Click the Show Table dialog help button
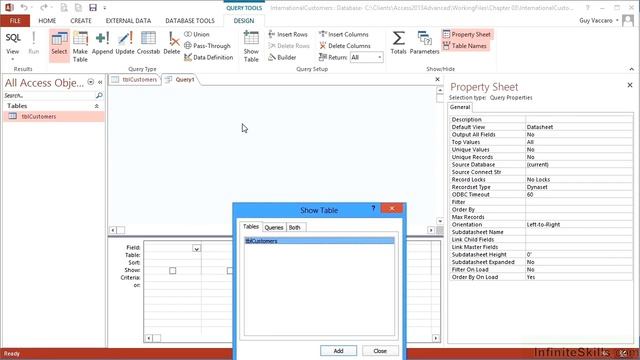Image resolution: width=640 pixels, height=360 pixels. 373,209
